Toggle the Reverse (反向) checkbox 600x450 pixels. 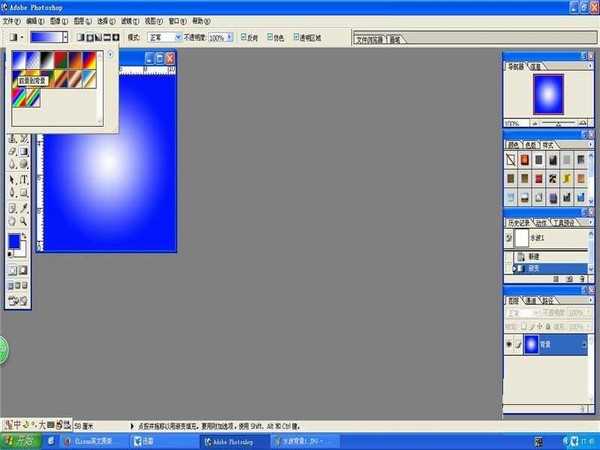point(244,37)
